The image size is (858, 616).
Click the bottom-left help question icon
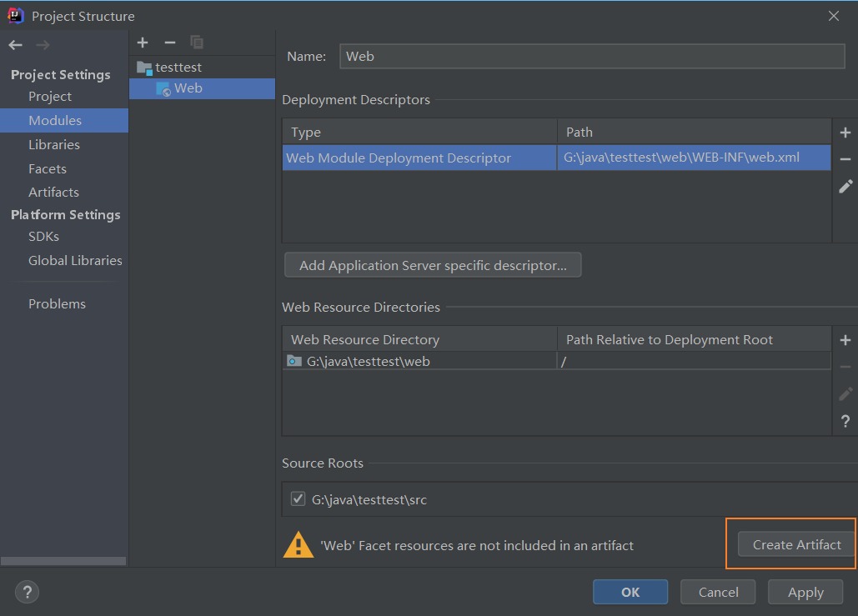[x=27, y=593]
